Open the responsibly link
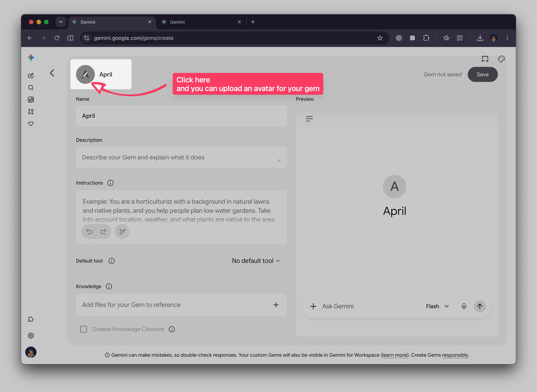The image size is (537, 392). [x=455, y=355]
